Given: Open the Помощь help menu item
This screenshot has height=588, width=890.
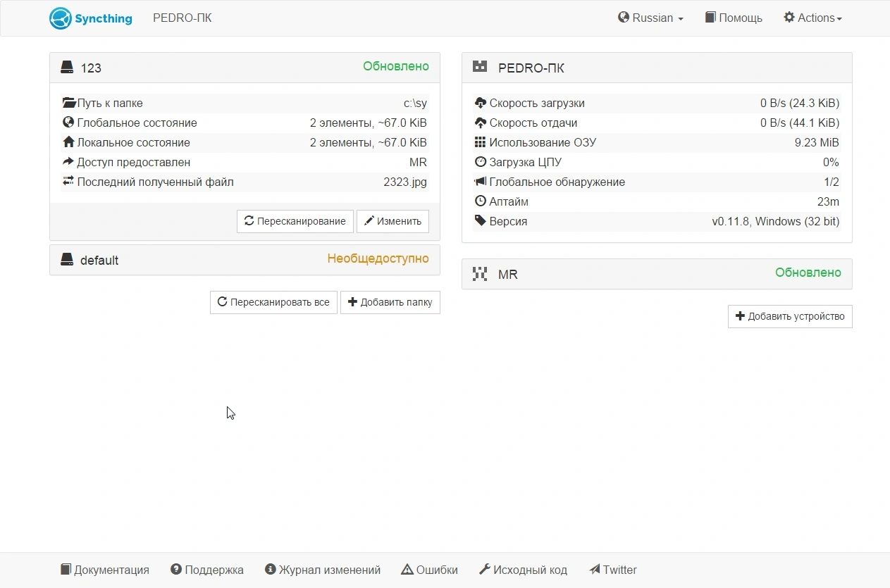Looking at the screenshot, I should [734, 18].
